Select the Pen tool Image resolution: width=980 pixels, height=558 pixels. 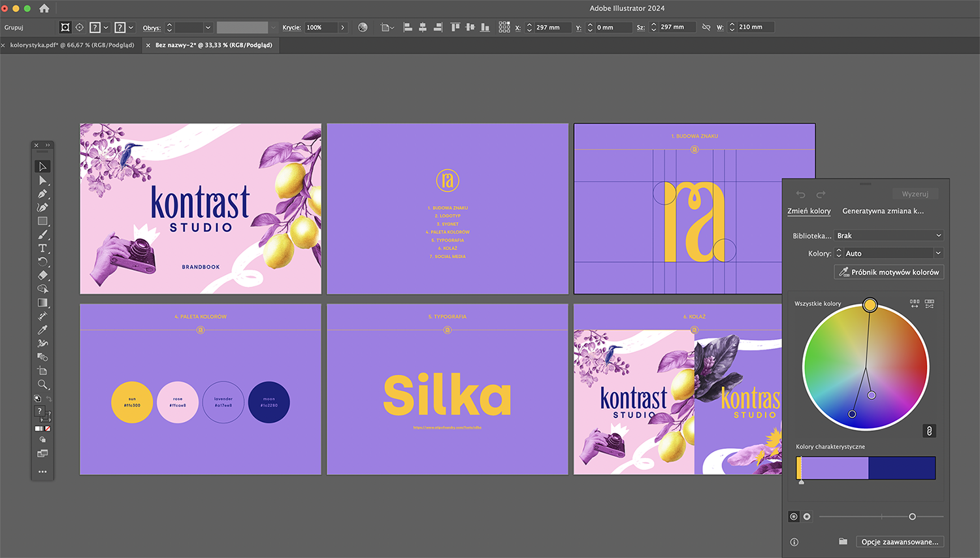[42, 194]
